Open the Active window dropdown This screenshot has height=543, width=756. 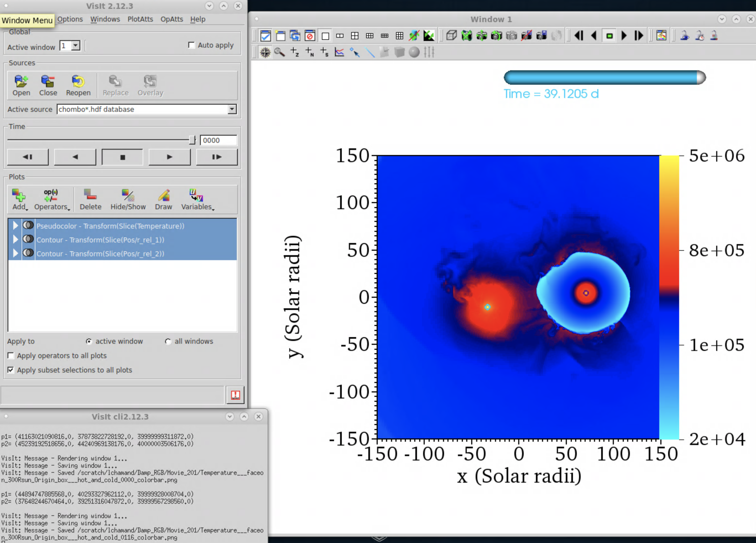point(76,45)
